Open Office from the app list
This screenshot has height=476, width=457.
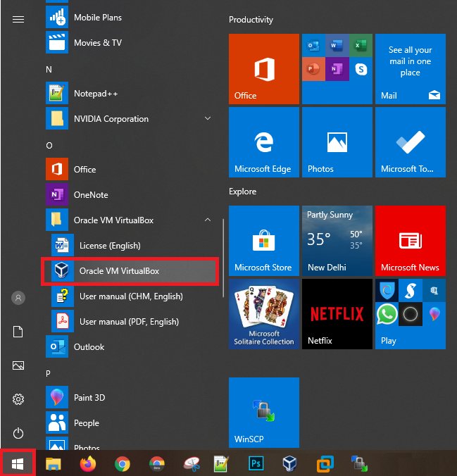[129, 169]
